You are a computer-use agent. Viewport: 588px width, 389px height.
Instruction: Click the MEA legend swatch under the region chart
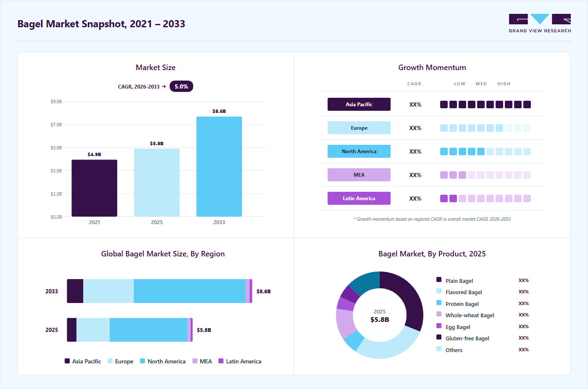point(195,361)
